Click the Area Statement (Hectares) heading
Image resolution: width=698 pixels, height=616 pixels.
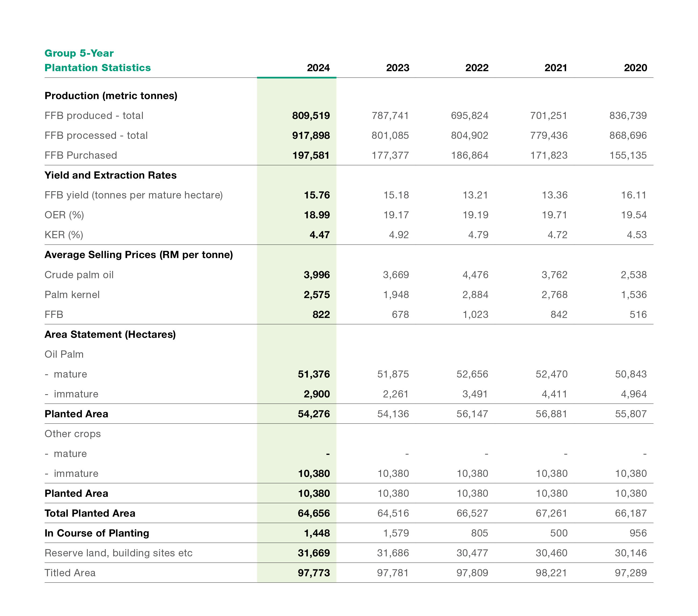(110, 335)
